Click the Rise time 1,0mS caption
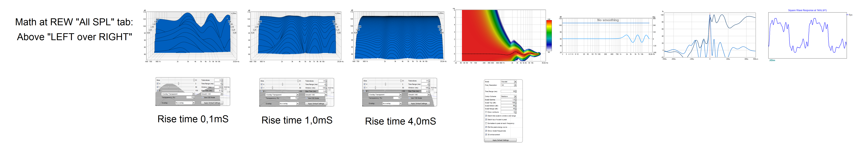Image resolution: width=868 pixels, height=154 pixels. [x=297, y=120]
